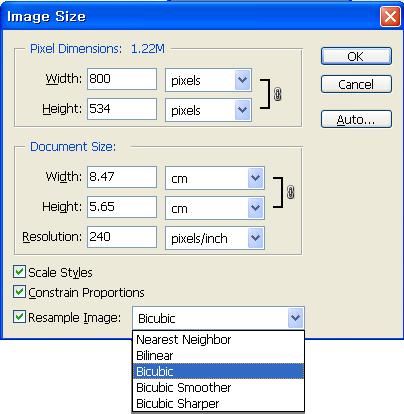Select Nearest Neighbor from the list
404x414 pixels.
(x=218, y=340)
